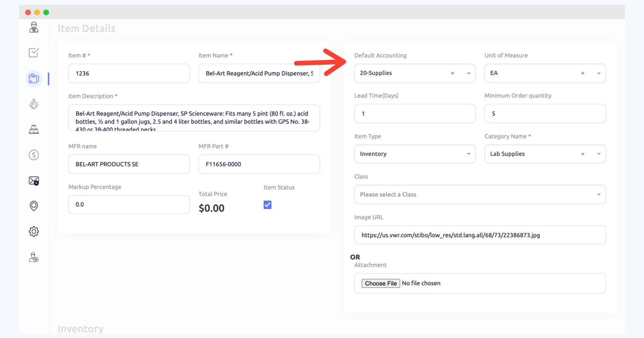Toggle the Item Status checkbox
The height and width of the screenshot is (338, 644).
point(267,204)
